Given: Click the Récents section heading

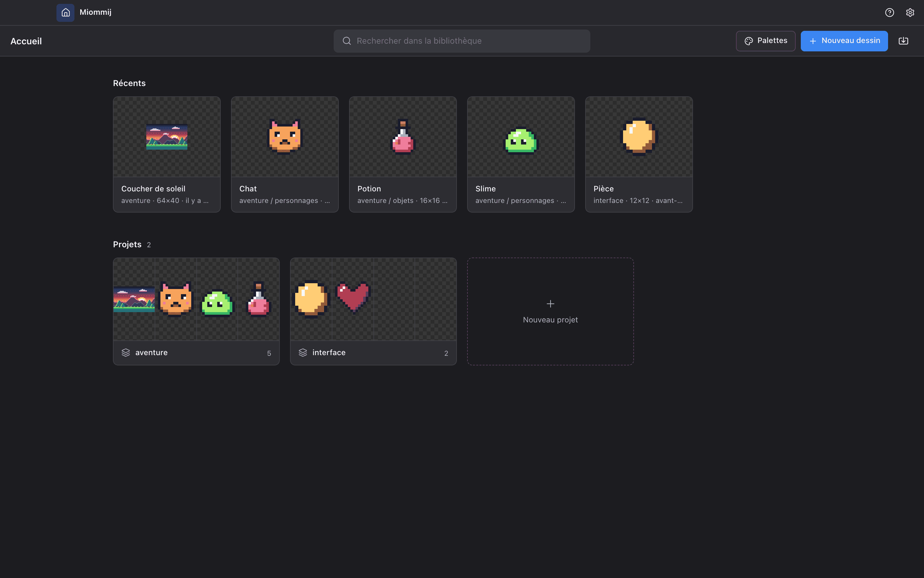Looking at the screenshot, I should click(x=129, y=83).
